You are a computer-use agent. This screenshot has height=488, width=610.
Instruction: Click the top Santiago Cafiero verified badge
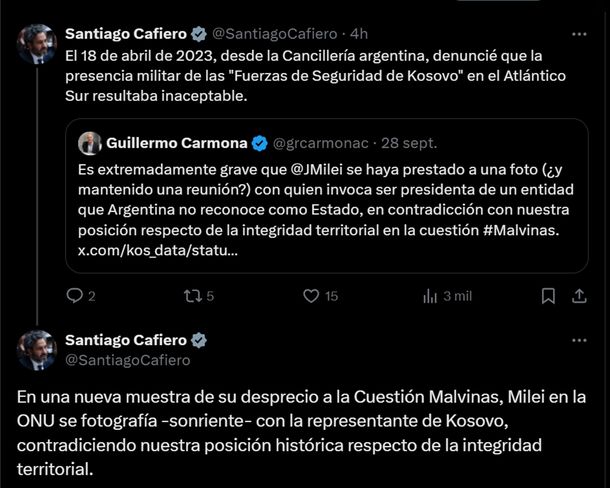[197, 34]
